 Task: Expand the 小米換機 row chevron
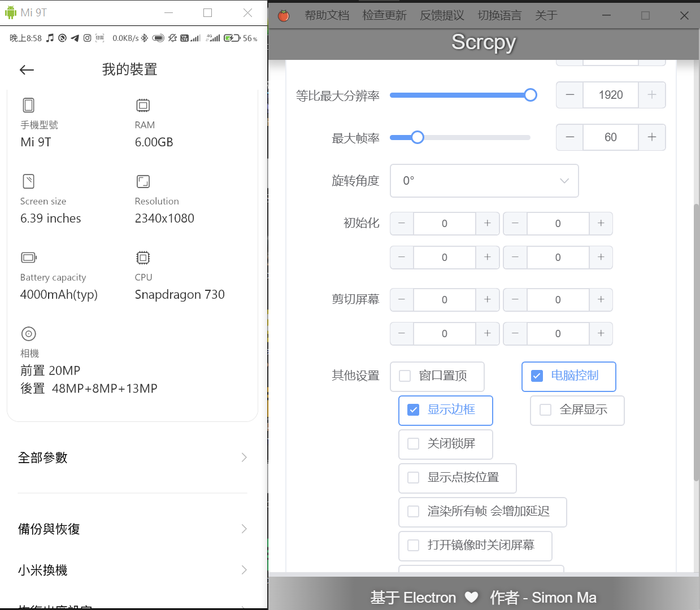244,570
